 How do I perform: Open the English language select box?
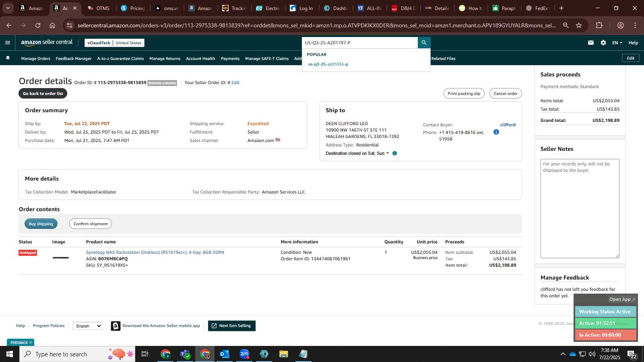click(87, 326)
